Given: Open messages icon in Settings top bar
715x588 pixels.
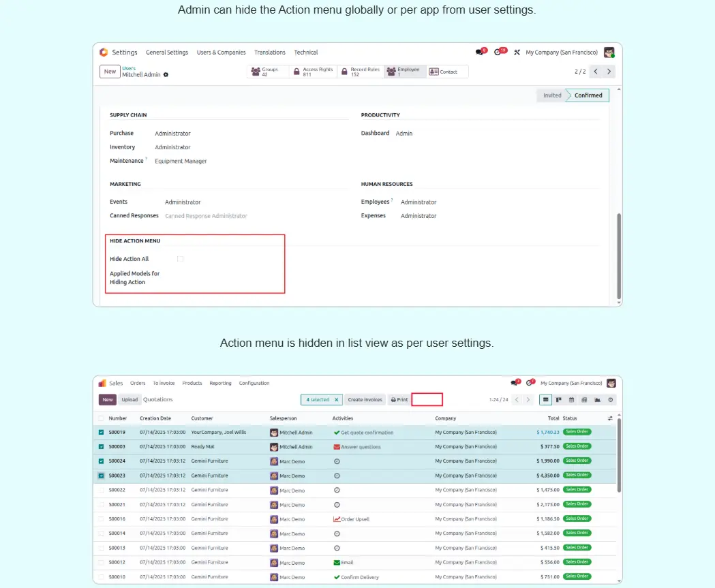Looking at the screenshot, I should point(480,52).
